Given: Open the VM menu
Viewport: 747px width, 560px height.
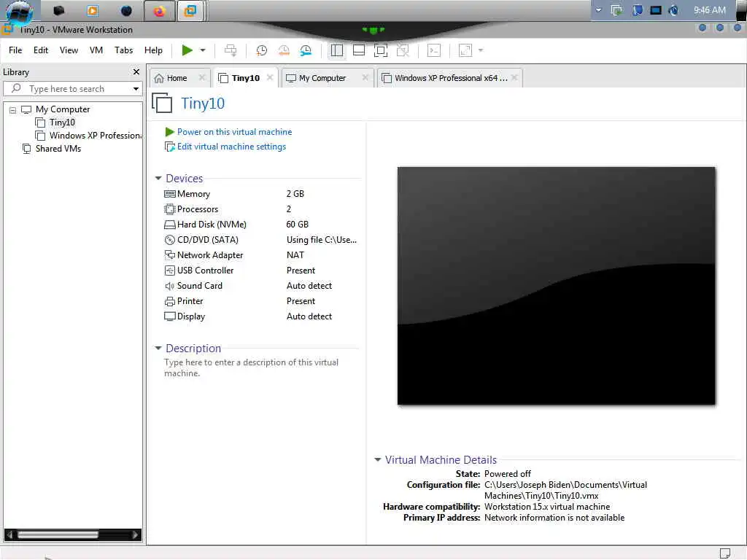Looking at the screenshot, I should click(x=96, y=50).
